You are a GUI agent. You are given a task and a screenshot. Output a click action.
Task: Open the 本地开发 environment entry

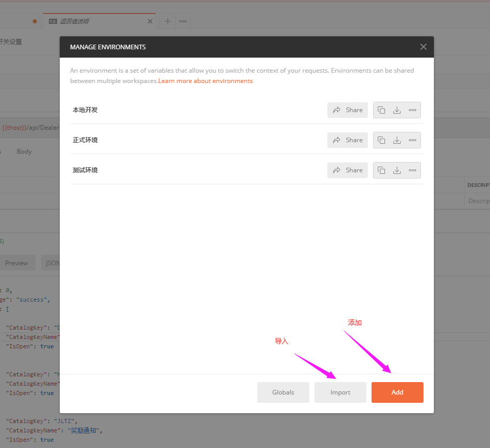pyautogui.click(x=85, y=110)
